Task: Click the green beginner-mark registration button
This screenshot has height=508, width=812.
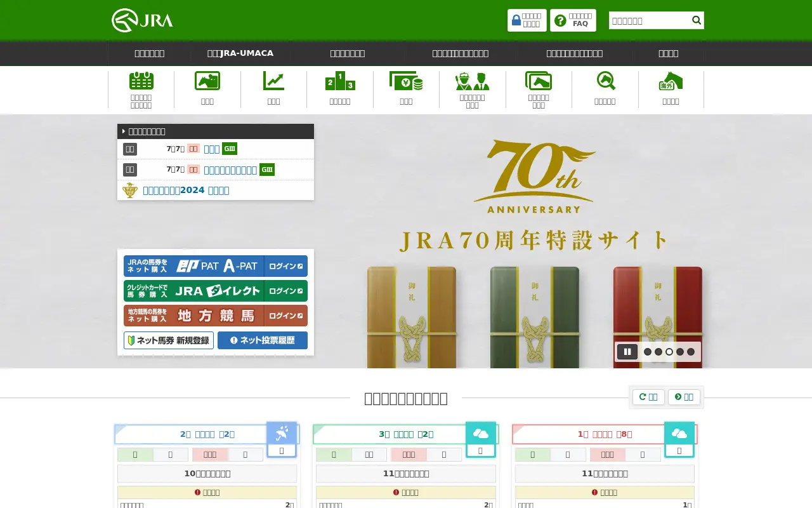Action: pyautogui.click(x=169, y=340)
